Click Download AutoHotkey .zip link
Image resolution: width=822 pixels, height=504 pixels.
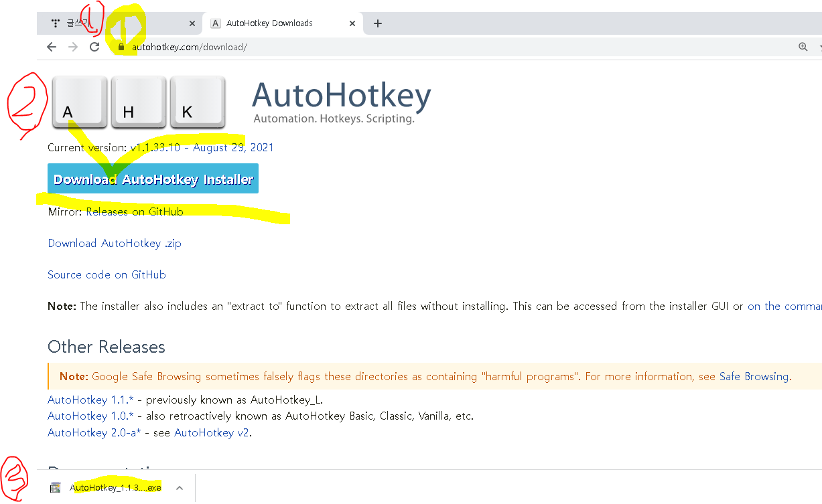tap(115, 243)
